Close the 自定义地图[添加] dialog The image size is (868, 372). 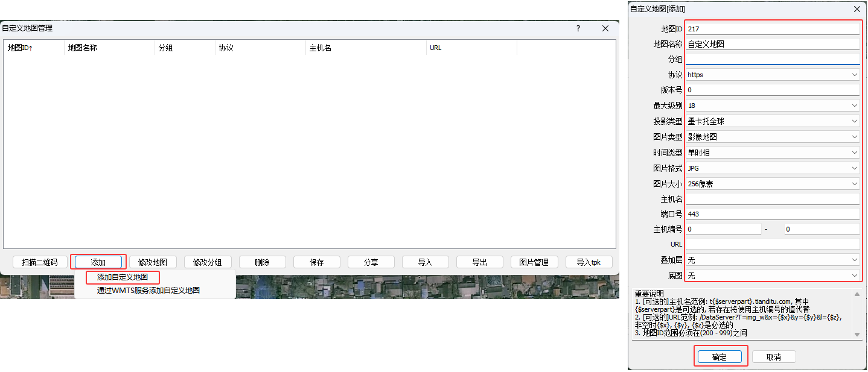857,9
